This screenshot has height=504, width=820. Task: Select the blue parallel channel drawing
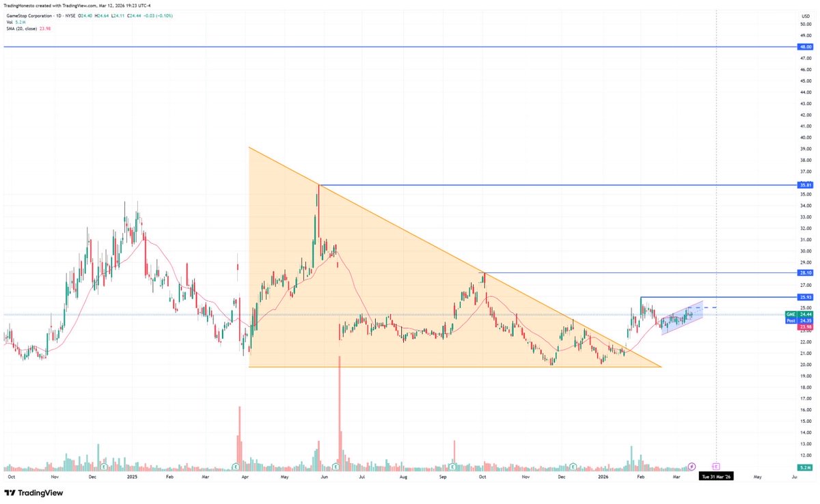coord(682,318)
